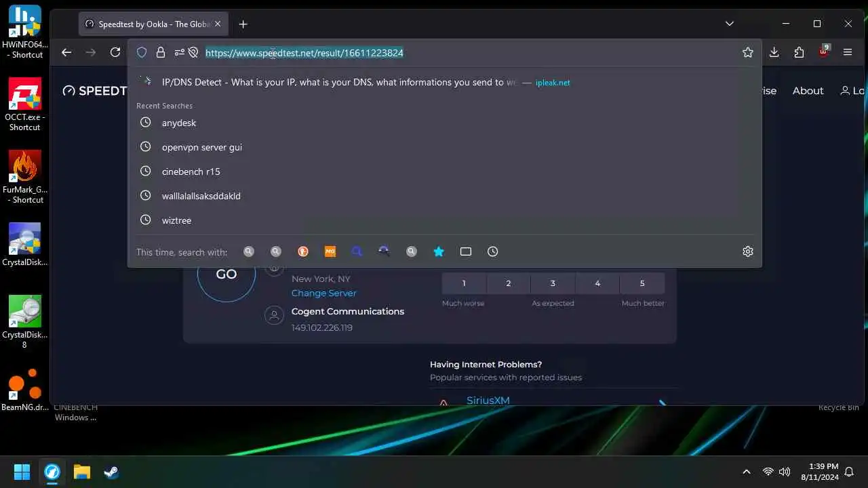
Task: Choose recent search anydesk
Action: 444,123
